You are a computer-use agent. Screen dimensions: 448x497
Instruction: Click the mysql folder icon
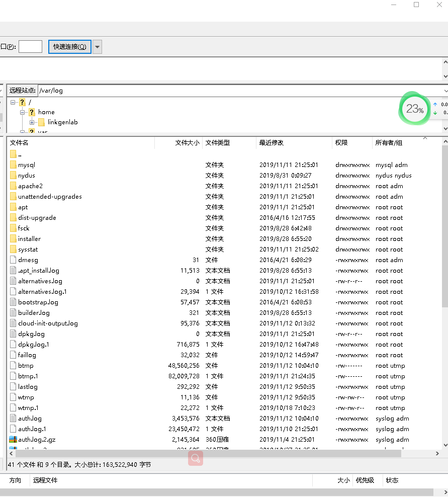(x=13, y=165)
